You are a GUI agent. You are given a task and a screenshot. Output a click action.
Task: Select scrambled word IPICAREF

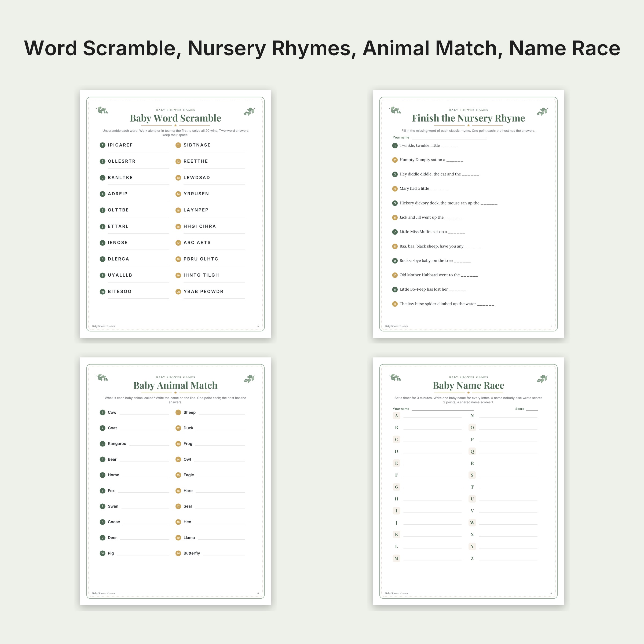pyautogui.click(x=120, y=145)
